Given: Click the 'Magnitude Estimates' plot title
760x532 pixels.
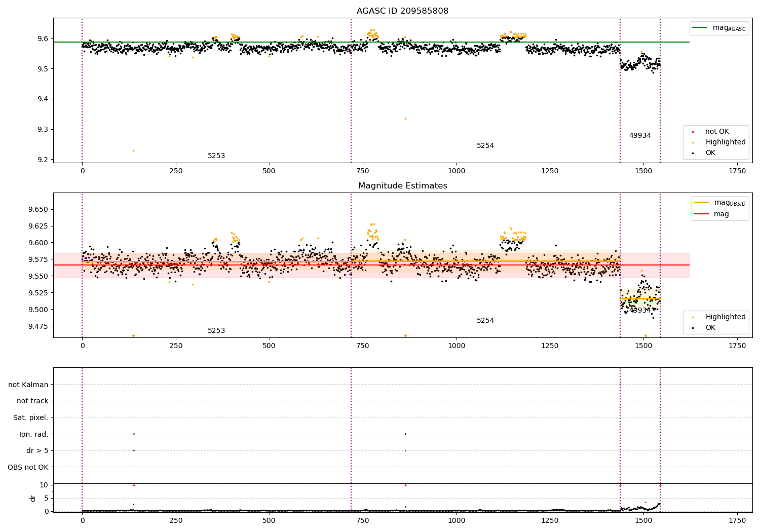Looking at the screenshot, I should point(402,186).
